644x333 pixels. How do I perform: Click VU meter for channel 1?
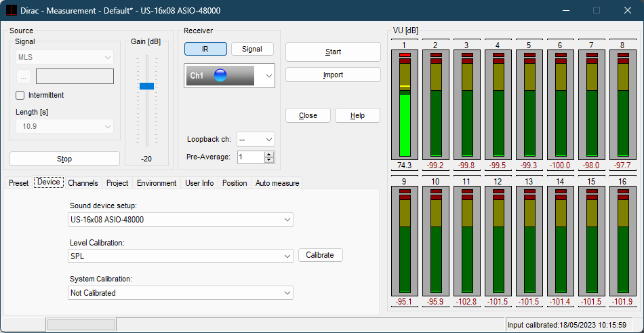(405, 104)
